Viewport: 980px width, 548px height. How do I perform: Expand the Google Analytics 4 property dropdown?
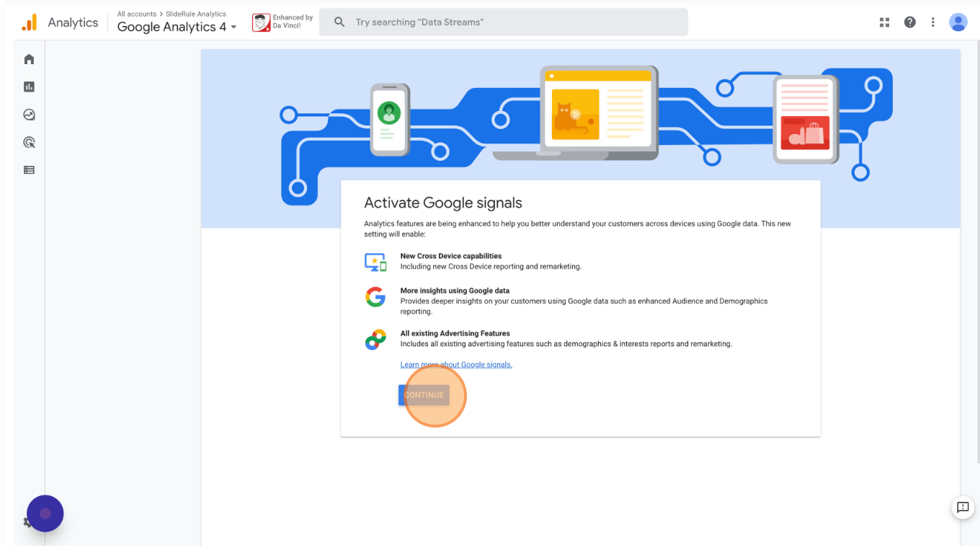pos(177,27)
